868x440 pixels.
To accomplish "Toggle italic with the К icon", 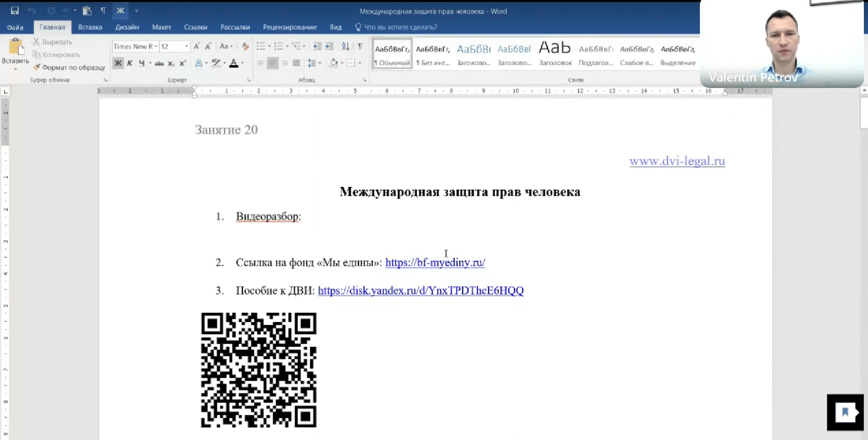I will coord(130,63).
